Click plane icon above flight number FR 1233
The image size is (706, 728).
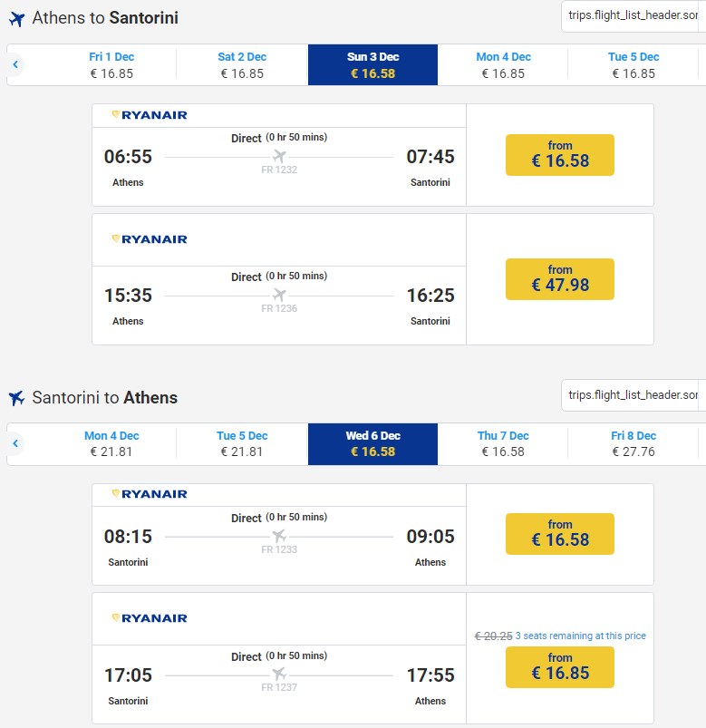[x=279, y=536]
